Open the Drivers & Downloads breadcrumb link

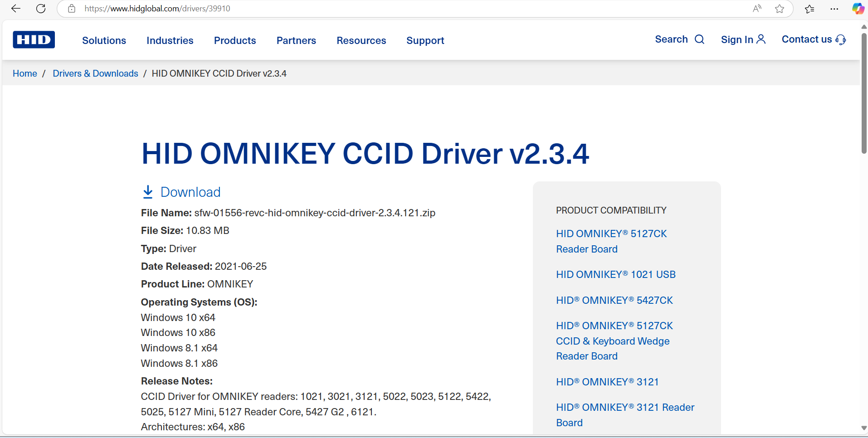coord(95,73)
